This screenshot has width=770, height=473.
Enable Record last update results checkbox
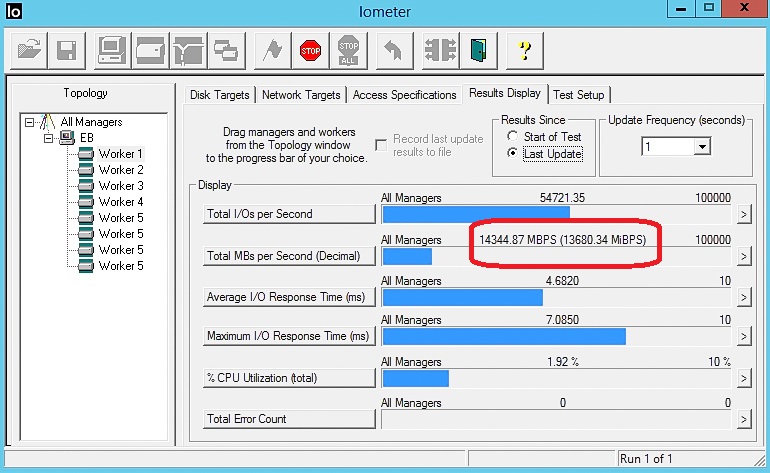coord(381,145)
